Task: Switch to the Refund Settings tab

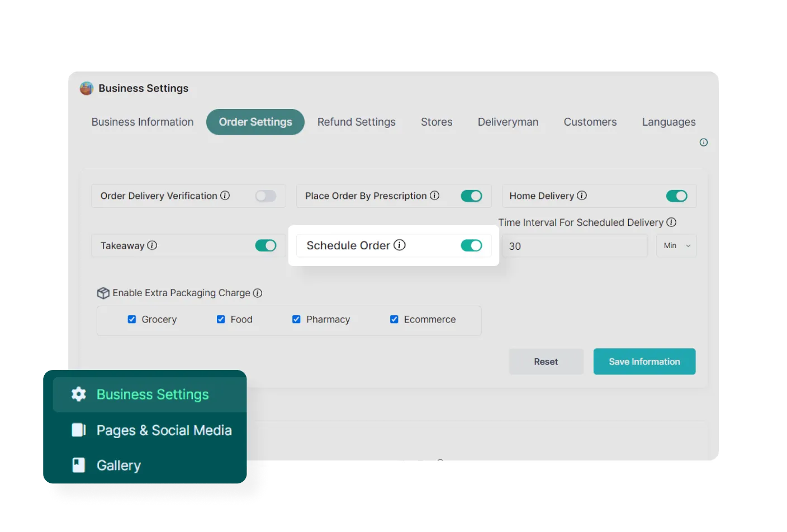Action: tap(356, 122)
